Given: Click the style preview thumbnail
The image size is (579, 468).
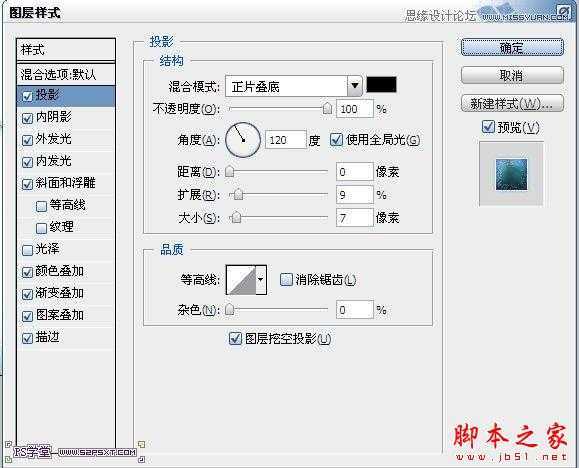Looking at the screenshot, I should point(511,174).
